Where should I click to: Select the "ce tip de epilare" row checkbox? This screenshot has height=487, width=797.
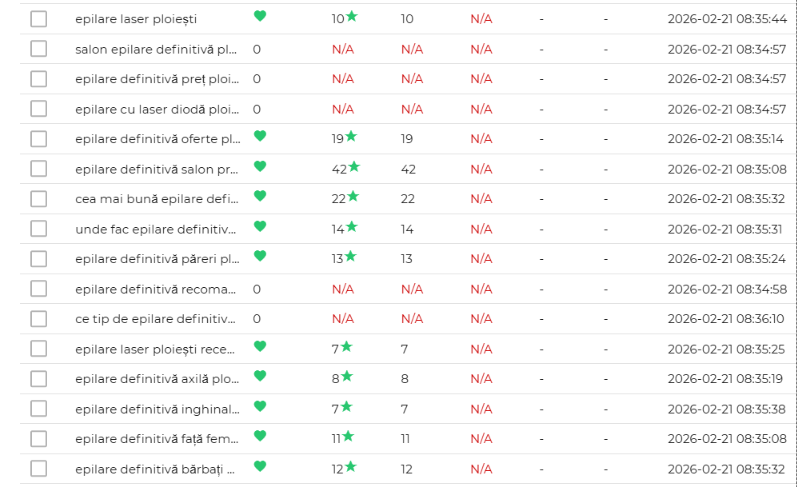tap(39, 319)
